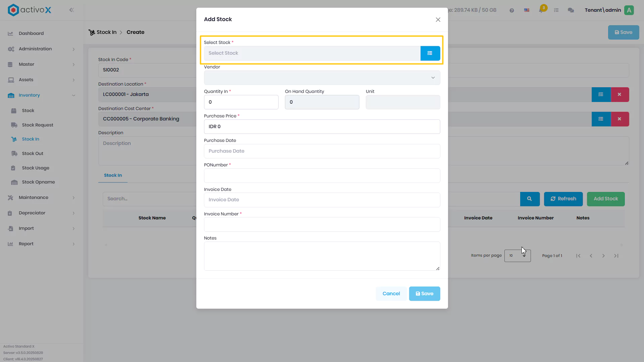This screenshot has height=362, width=644.
Task: Go to previous page arrow
Action: (x=591, y=256)
